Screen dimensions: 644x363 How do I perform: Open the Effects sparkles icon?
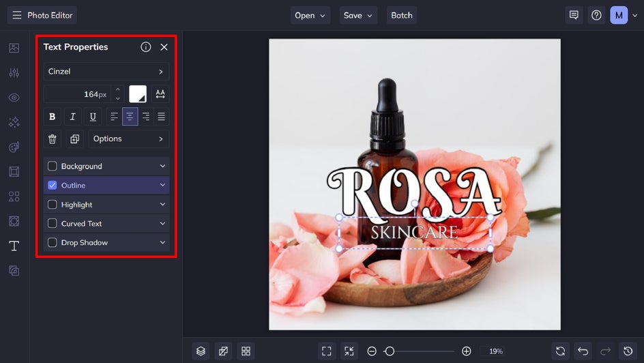coord(14,122)
